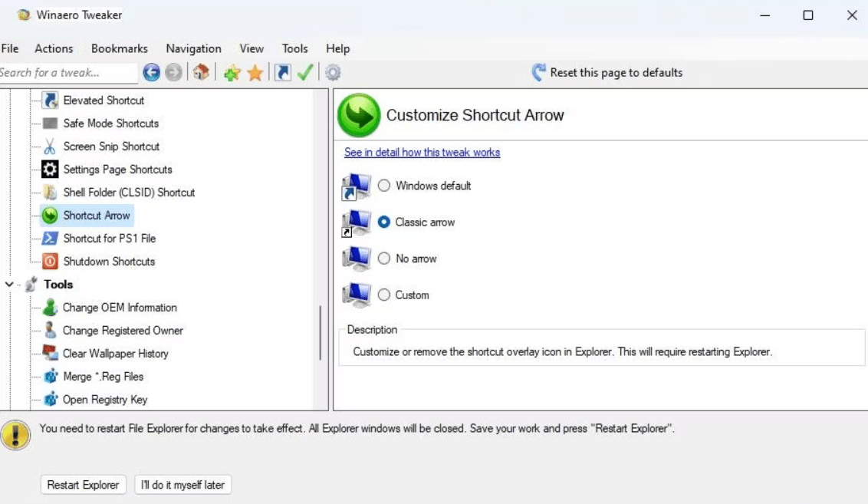
Task: Select Safe Mode Shortcuts tree item
Action: (110, 123)
